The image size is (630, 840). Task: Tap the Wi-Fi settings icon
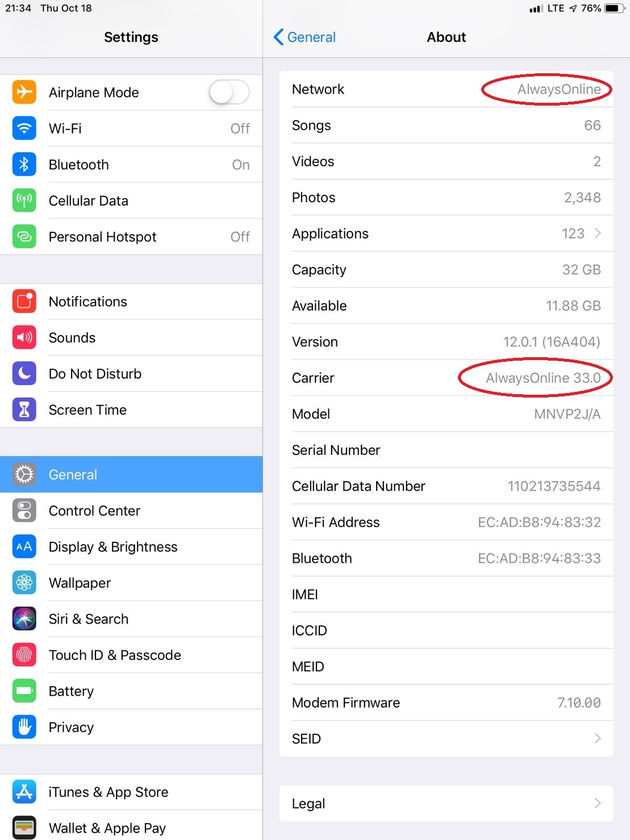pos(24,128)
